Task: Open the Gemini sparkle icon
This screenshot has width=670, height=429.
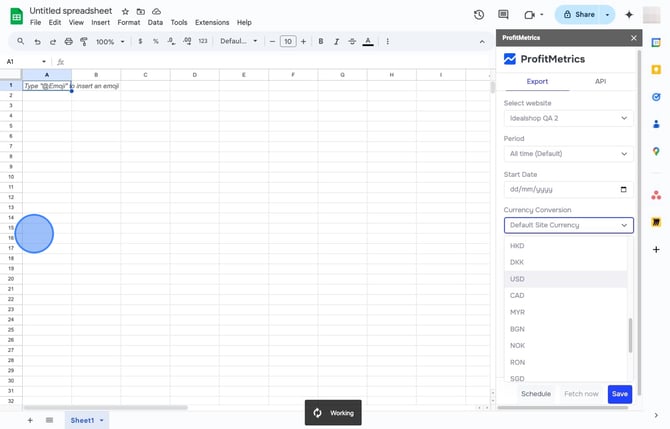Action: (629, 15)
